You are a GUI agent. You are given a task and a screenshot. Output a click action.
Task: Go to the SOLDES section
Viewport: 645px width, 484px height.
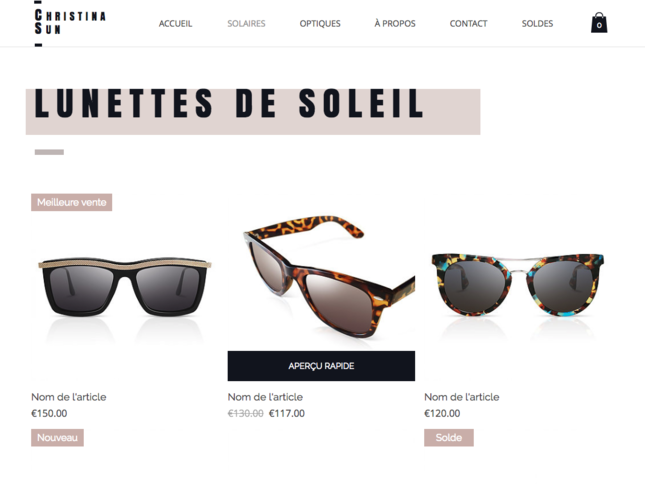pyautogui.click(x=537, y=24)
